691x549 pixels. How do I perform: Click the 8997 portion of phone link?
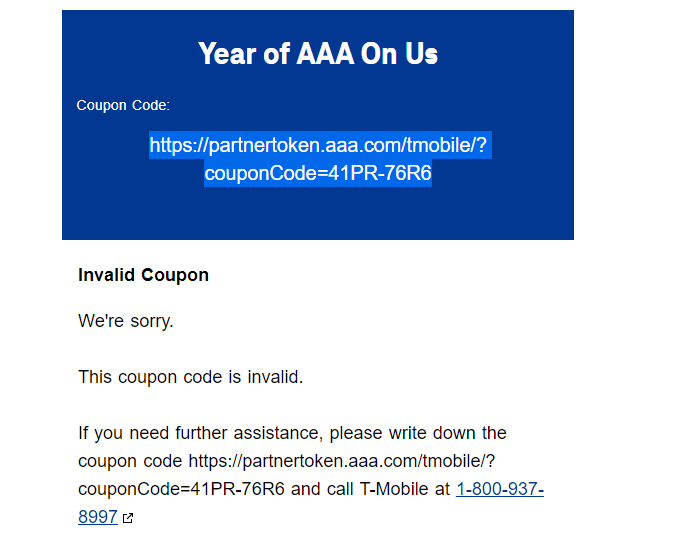98,516
